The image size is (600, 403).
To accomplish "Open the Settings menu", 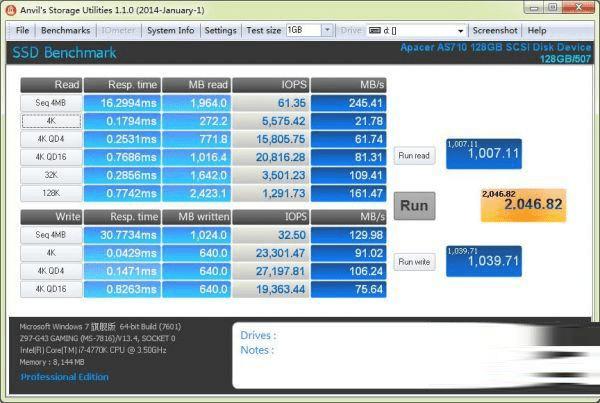I will (220, 30).
